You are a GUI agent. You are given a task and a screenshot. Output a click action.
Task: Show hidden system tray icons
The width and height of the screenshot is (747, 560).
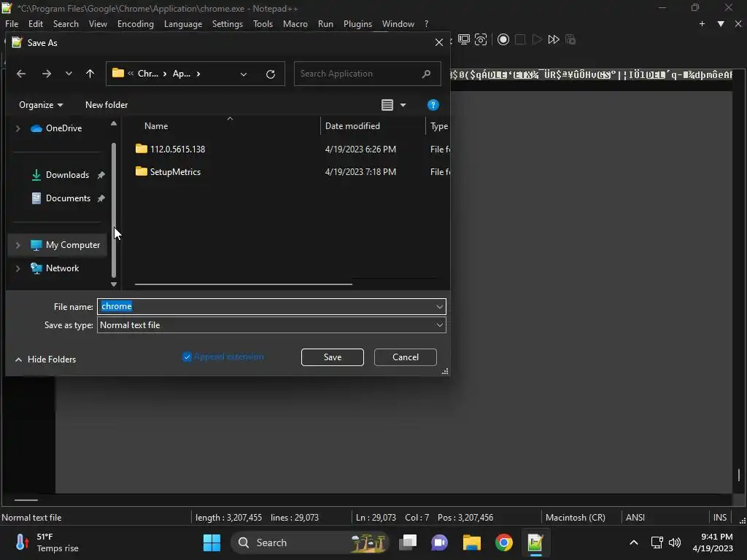pyautogui.click(x=634, y=542)
